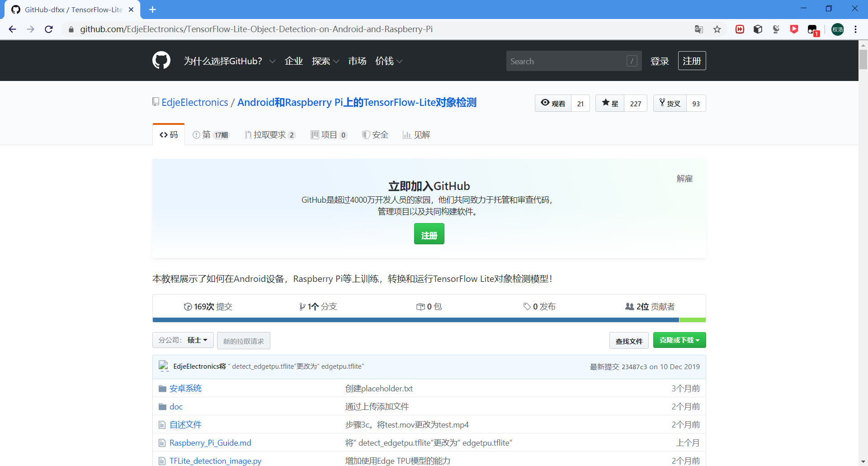Click the red shield extension icon
The width and height of the screenshot is (868, 466).
point(794,29)
